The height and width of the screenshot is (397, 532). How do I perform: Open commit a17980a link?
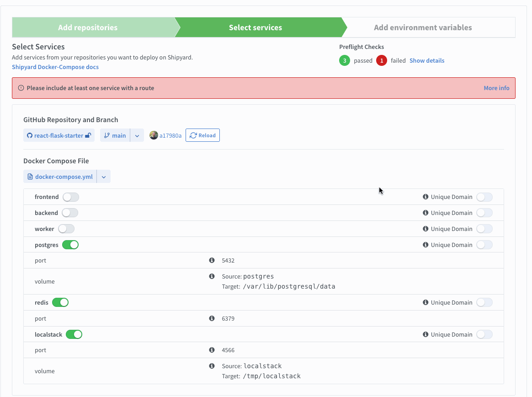point(170,135)
